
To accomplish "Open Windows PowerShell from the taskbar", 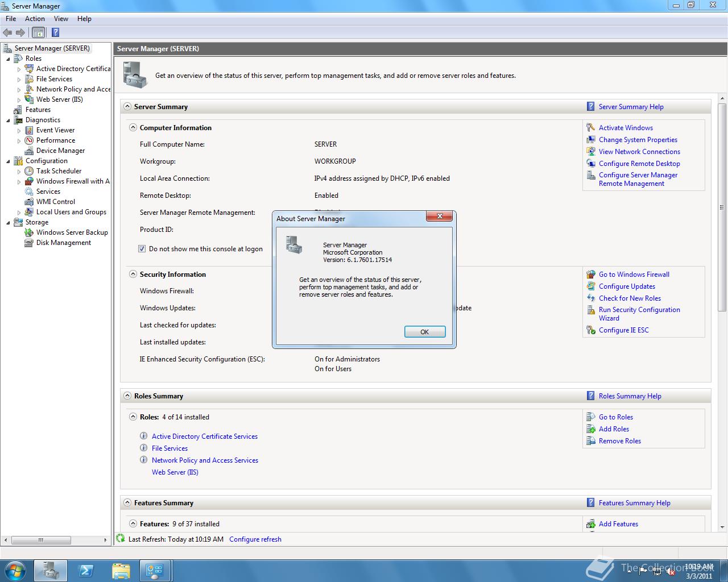I will tap(86, 570).
